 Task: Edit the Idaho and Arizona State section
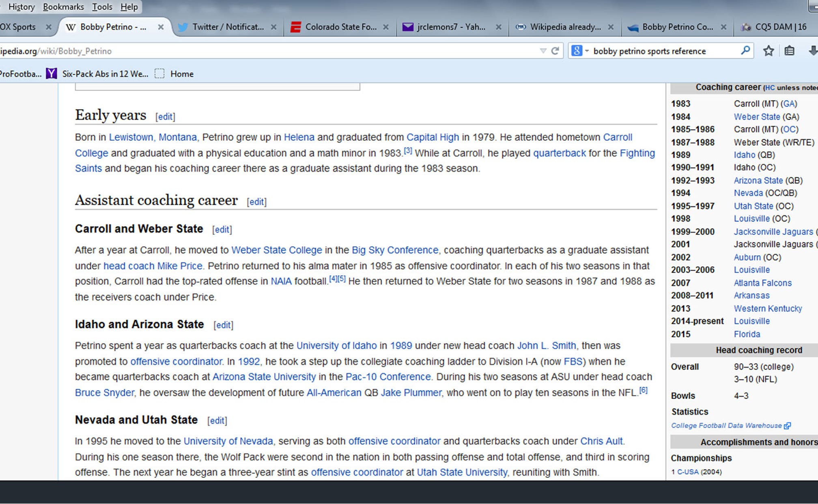point(223,325)
